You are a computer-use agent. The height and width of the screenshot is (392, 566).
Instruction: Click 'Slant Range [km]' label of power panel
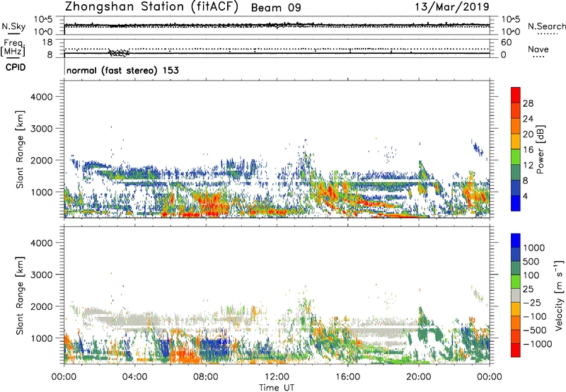pos(20,149)
